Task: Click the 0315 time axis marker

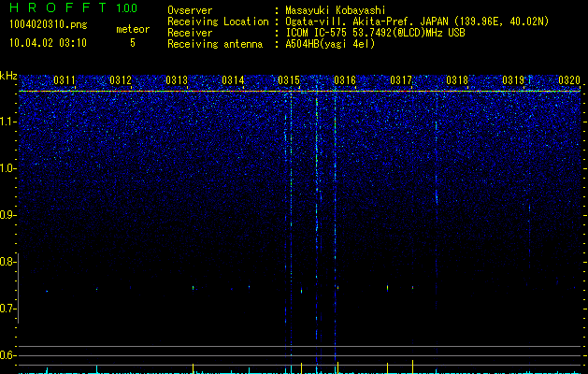Action: [x=289, y=80]
